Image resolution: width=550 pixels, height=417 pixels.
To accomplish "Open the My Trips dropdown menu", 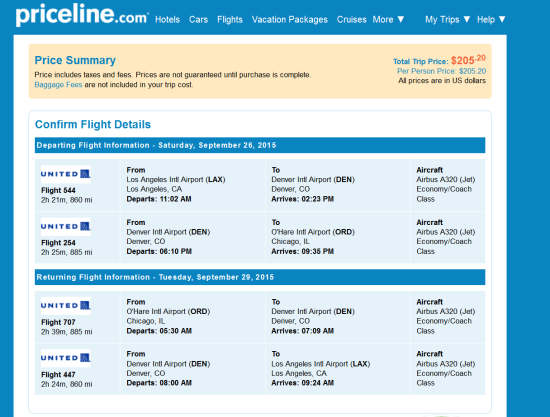I will (448, 19).
